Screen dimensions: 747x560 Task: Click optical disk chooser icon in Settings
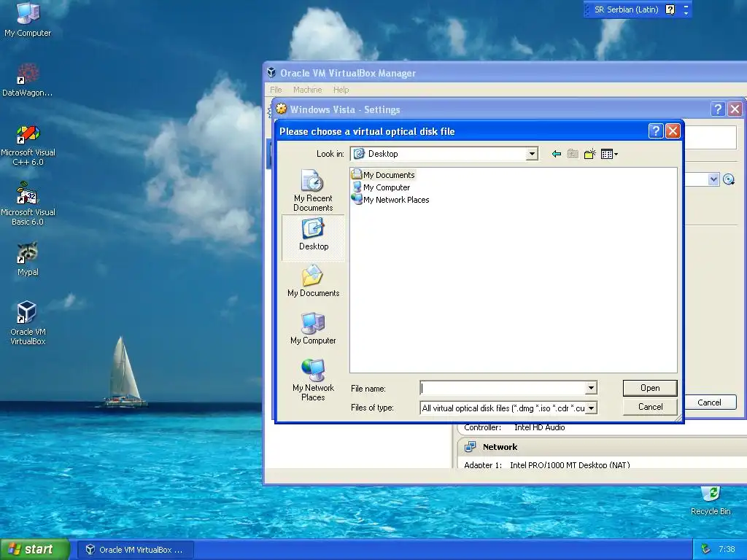(x=729, y=179)
